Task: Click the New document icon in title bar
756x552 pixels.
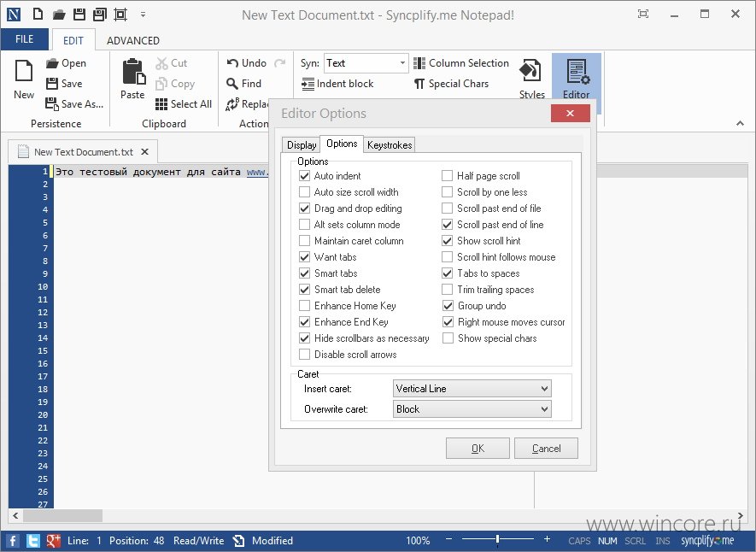Action: (38, 15)
